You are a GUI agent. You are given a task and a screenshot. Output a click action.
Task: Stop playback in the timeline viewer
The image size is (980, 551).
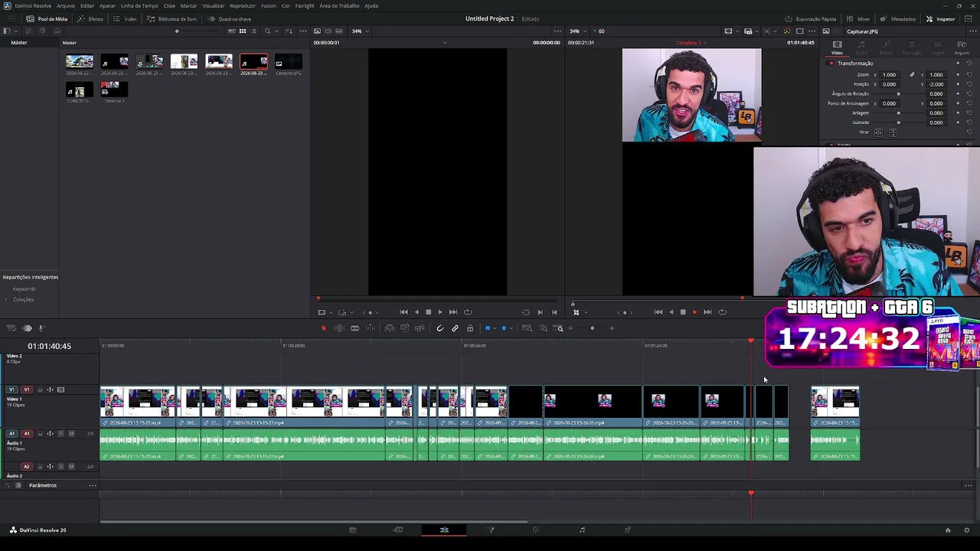coord(683,312)
